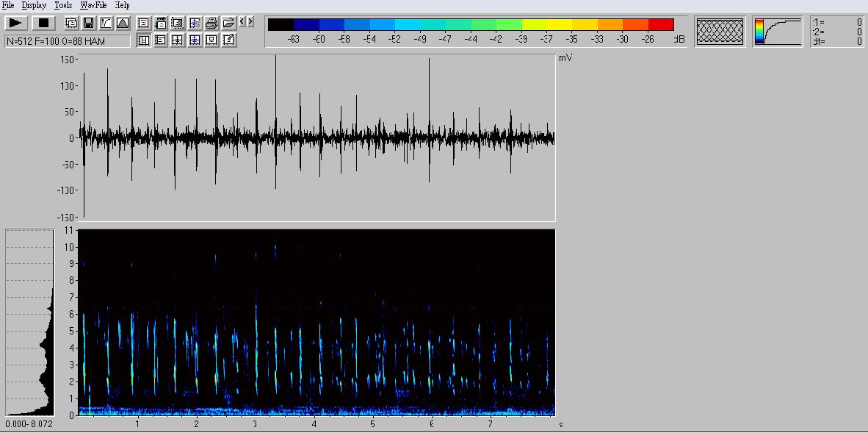Click the pencil edit icon
Viewport: 868px width, 433px height.
pyautogui.click(x=228, y=40)
